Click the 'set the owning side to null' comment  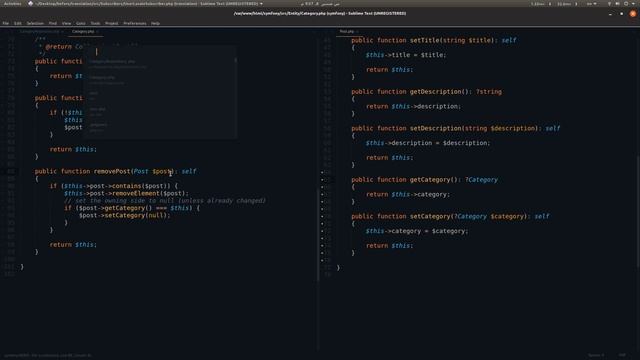(x=165, y=201)
